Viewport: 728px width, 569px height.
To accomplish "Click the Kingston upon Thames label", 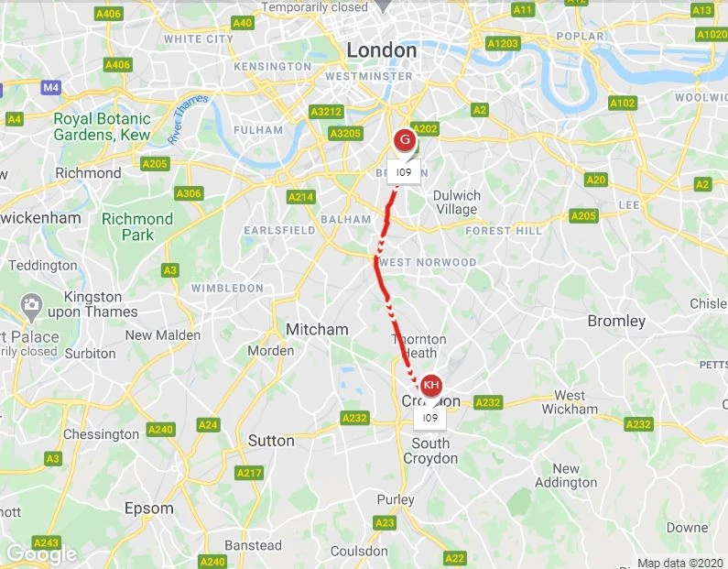I will click(x=92, y=304).
